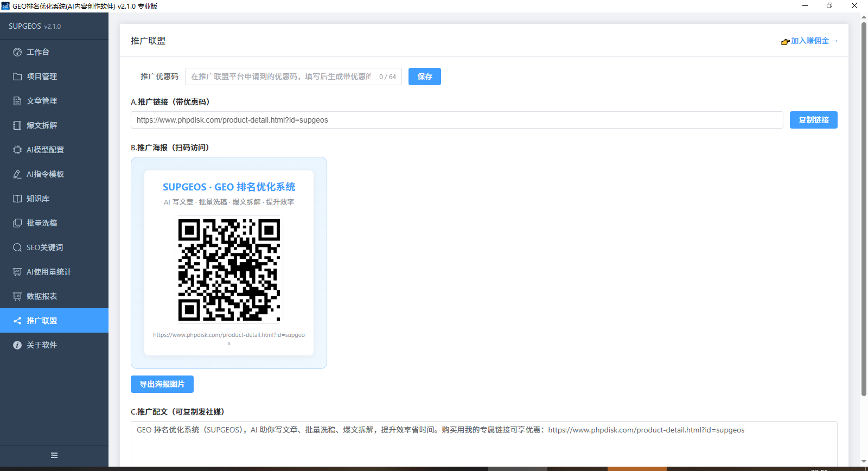The width and height of the screenshot is (868, 471).
Task: Open 工作台 in the sidebar
Action: pyautogui.click(x=54, y=52)
